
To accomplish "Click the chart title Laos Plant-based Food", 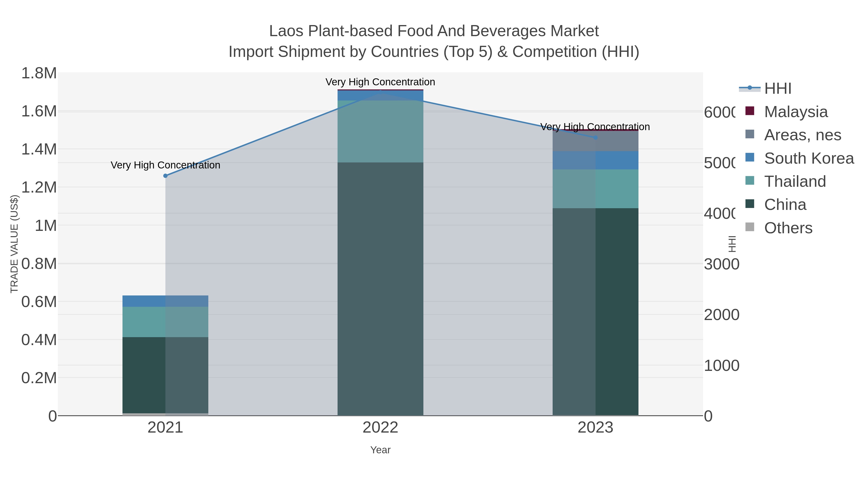I will 434,31.
